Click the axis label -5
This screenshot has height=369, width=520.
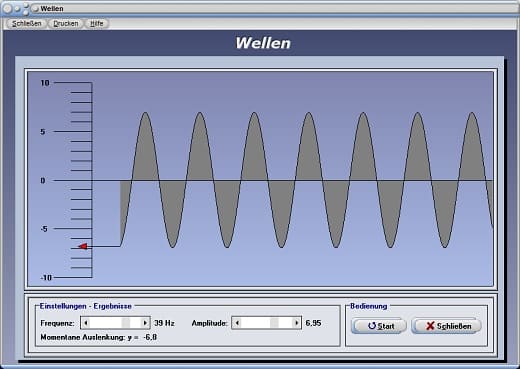44,229
